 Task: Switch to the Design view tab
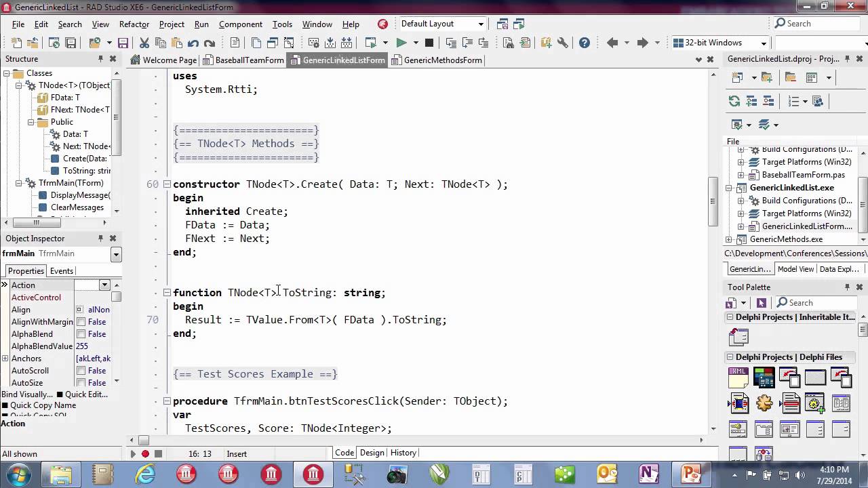coord(372,453)
